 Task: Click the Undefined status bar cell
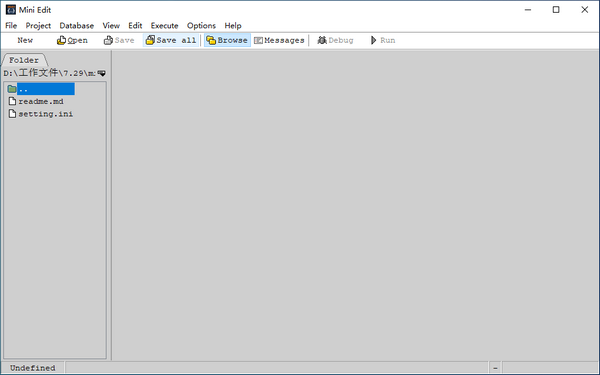[x=33, y=368]
